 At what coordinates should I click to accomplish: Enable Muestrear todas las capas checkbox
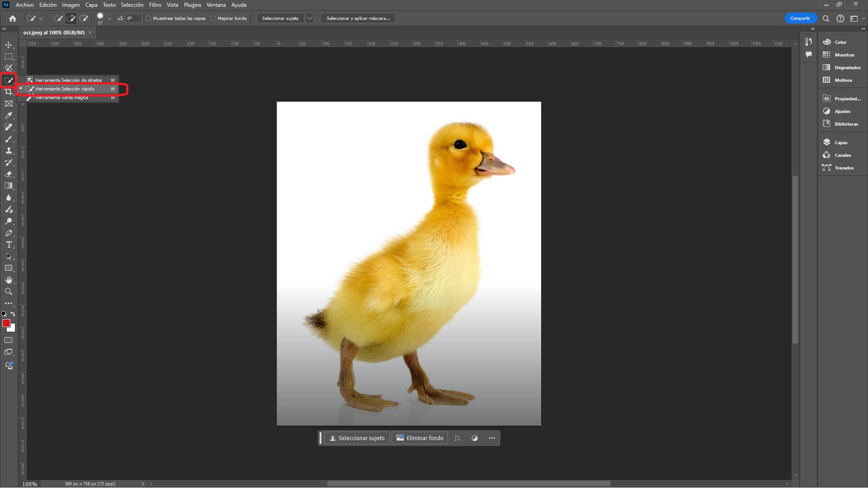(x=148, y=19)
